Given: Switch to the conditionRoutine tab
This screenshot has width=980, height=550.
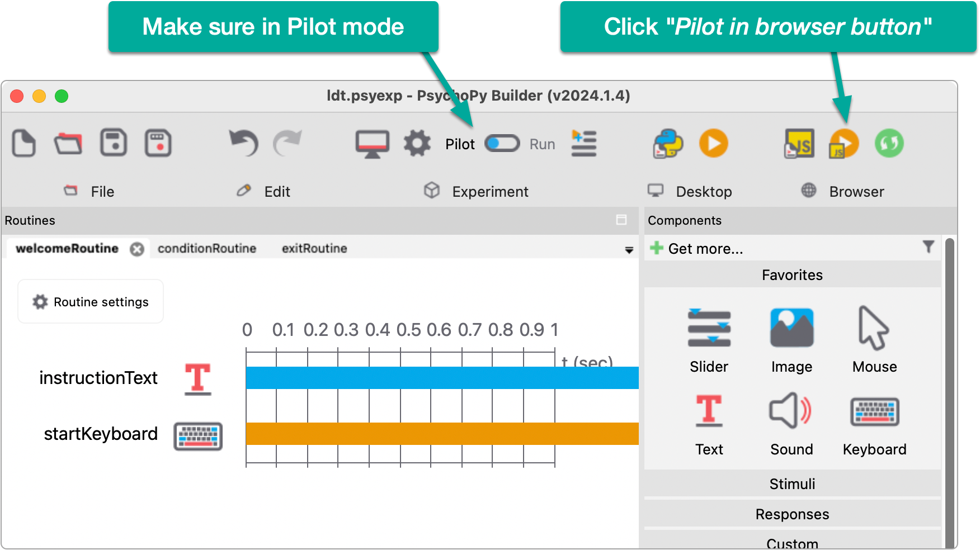Looking at the screenshot, I should [x=207, y=248].
